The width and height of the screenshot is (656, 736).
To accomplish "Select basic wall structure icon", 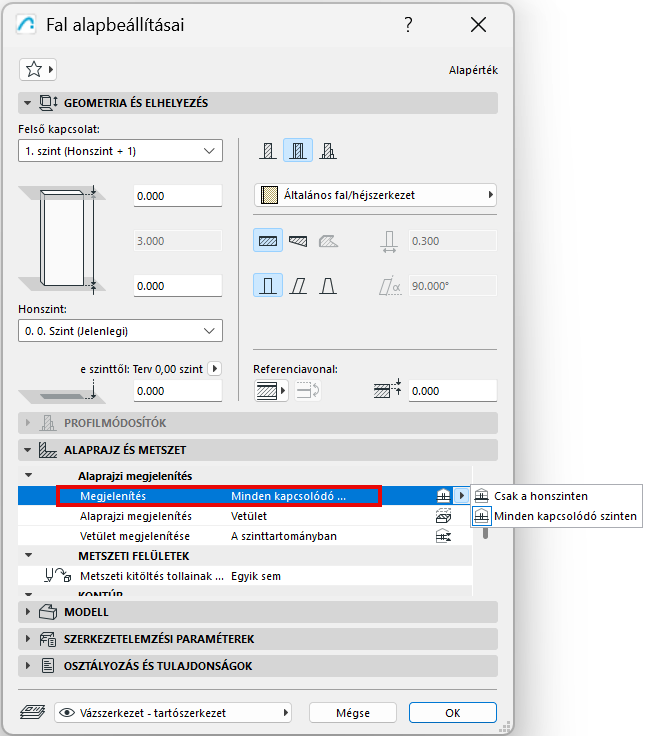I will [x=268, y=151].
